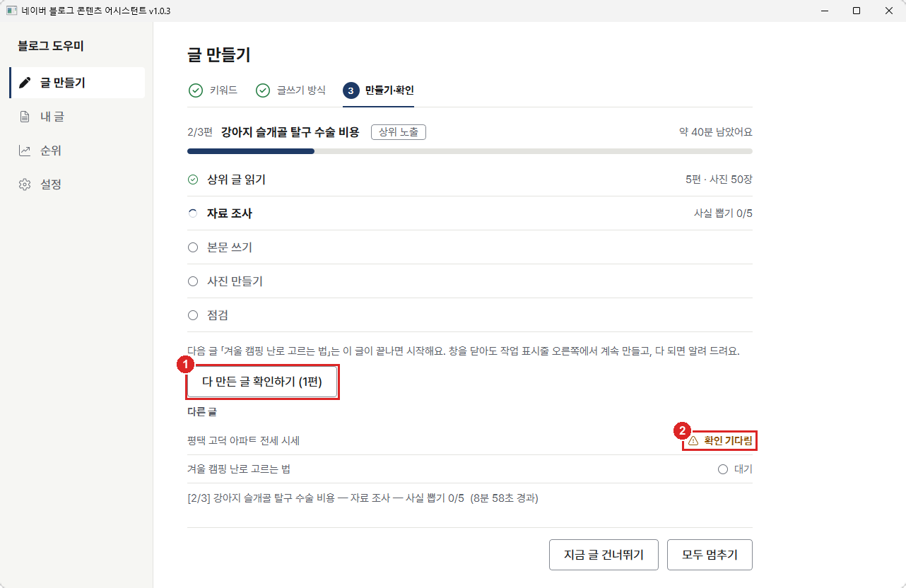Open 설정 using the gear icon
This screenshot has height=588, width=906.
pos(25,184)
